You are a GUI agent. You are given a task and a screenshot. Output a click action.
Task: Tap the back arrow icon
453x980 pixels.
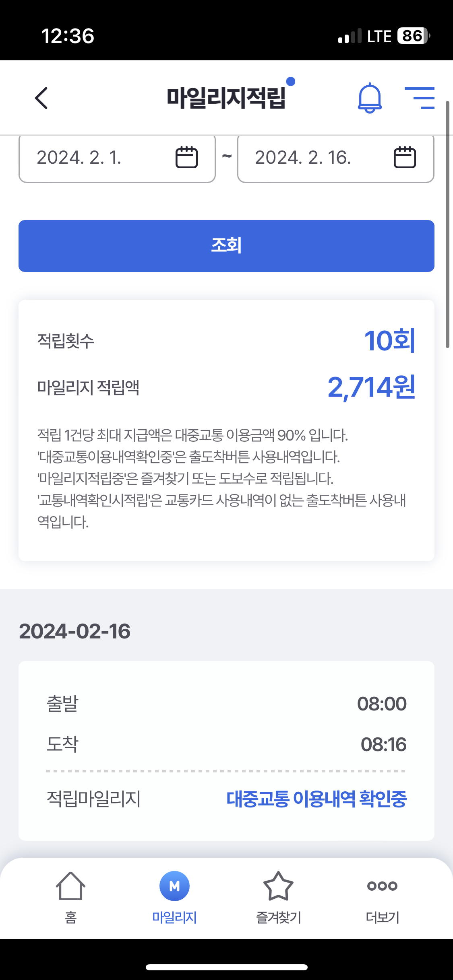(41, 98)
